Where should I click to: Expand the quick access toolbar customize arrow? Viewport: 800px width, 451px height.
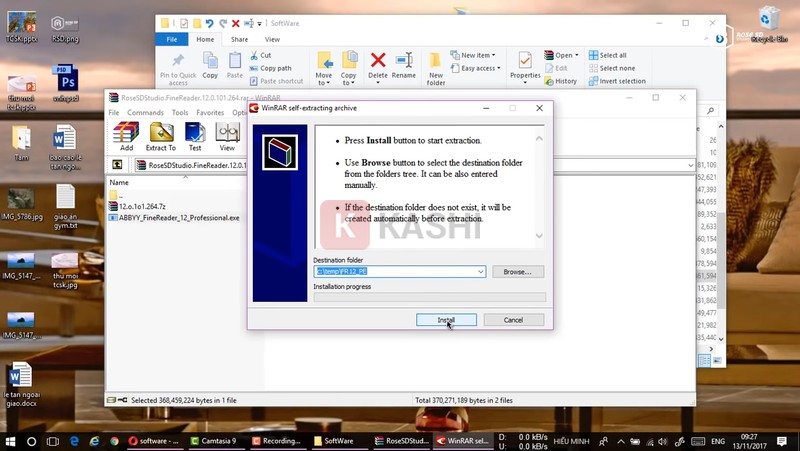(259, 23)
